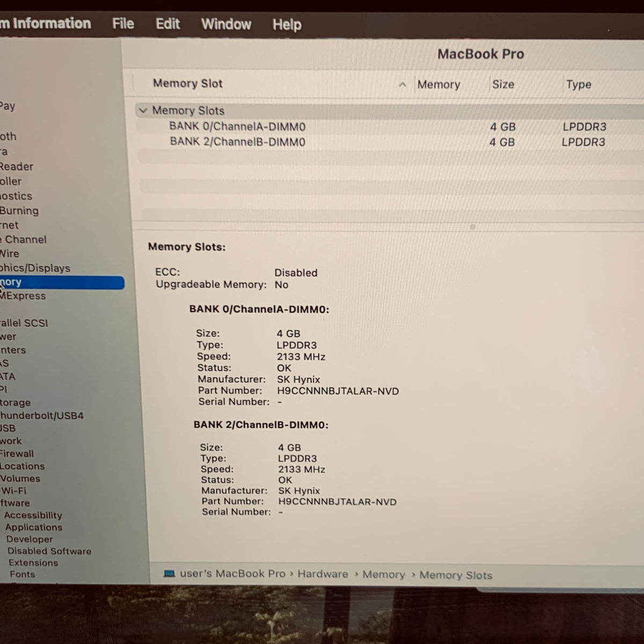
Task: Select NVMExpress in the sidebar
Action: point(23,296)
